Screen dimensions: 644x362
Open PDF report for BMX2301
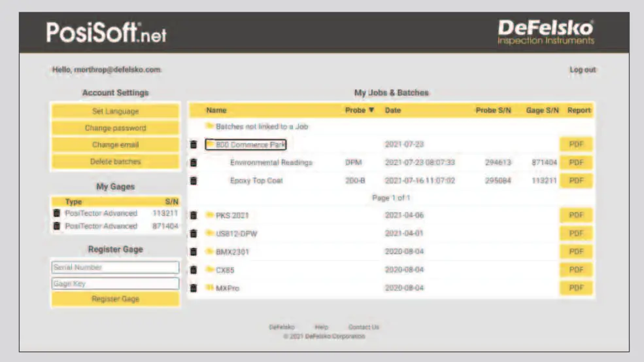click(576, 251)
